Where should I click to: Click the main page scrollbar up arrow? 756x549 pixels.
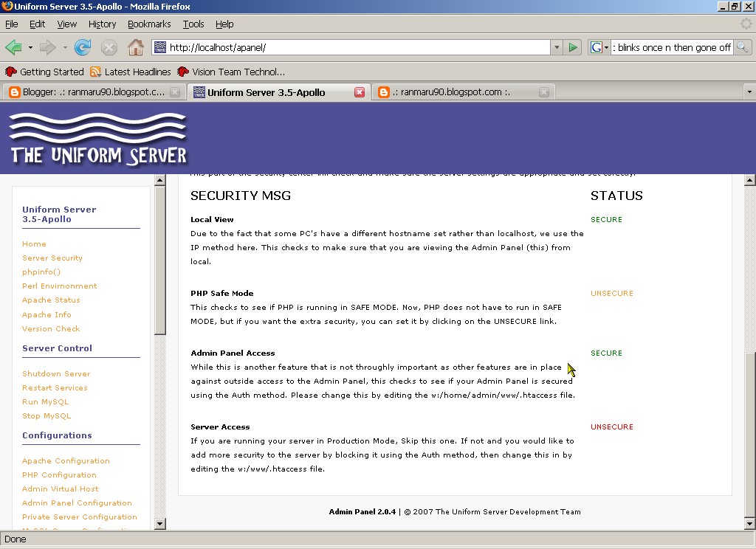(x=750, y=180)
